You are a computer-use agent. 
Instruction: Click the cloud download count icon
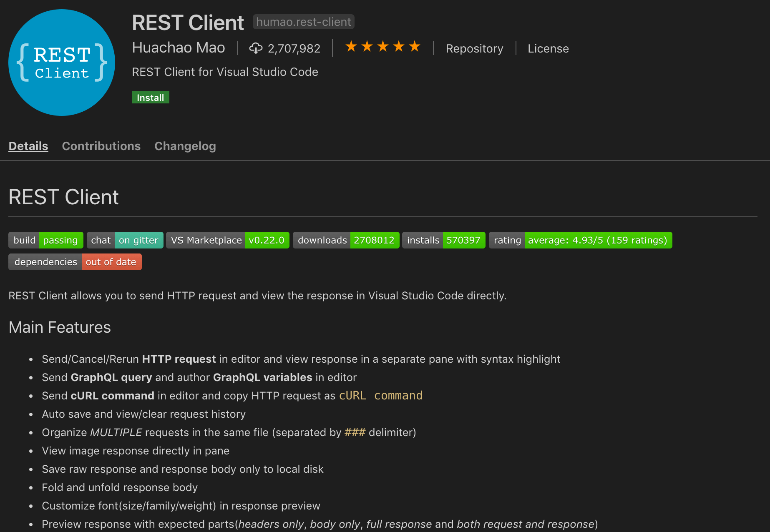(256, 48)
